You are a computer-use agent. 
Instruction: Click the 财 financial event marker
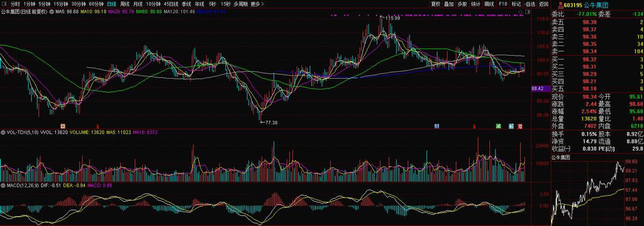(x=437, y=126)
